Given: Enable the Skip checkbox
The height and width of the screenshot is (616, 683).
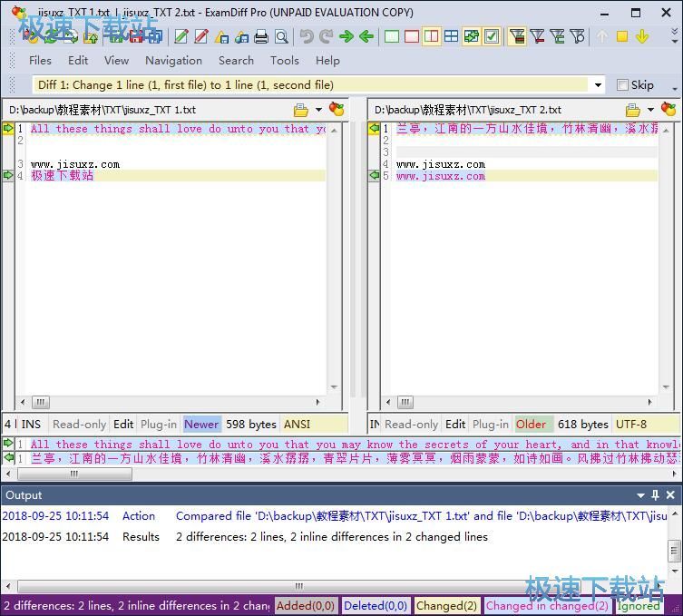Looking at the screenshot, I should (622, 85).
